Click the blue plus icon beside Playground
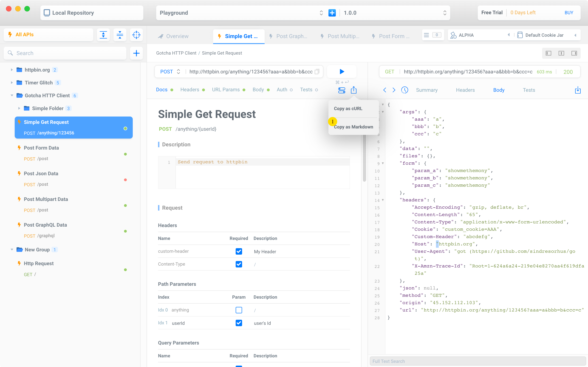 (x=332, y=13)
